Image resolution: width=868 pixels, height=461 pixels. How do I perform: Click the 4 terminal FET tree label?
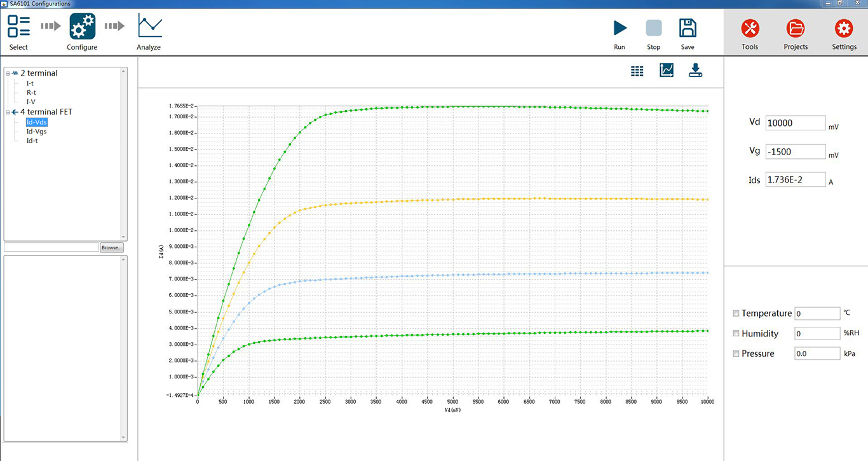coord(46,112)
